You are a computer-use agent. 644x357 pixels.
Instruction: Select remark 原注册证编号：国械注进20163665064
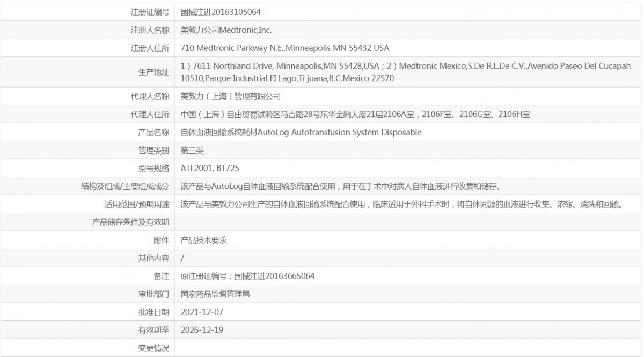(247, 276)
